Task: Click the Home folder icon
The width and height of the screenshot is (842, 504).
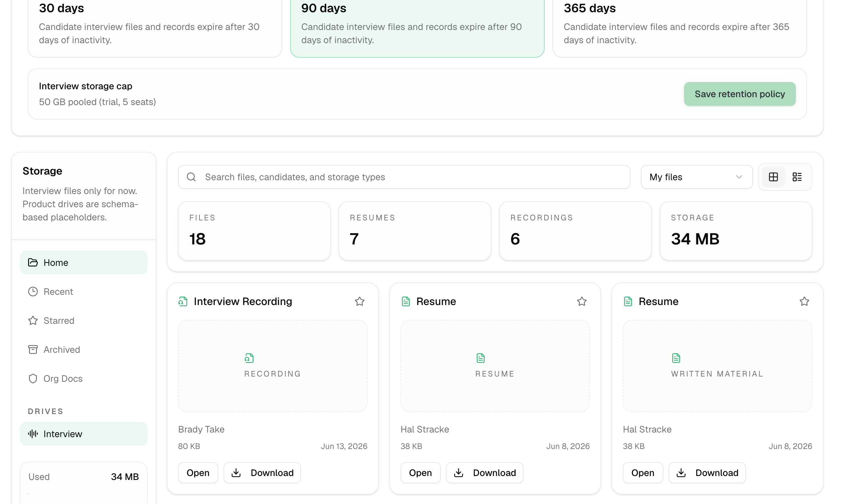Action: point(33,263)
